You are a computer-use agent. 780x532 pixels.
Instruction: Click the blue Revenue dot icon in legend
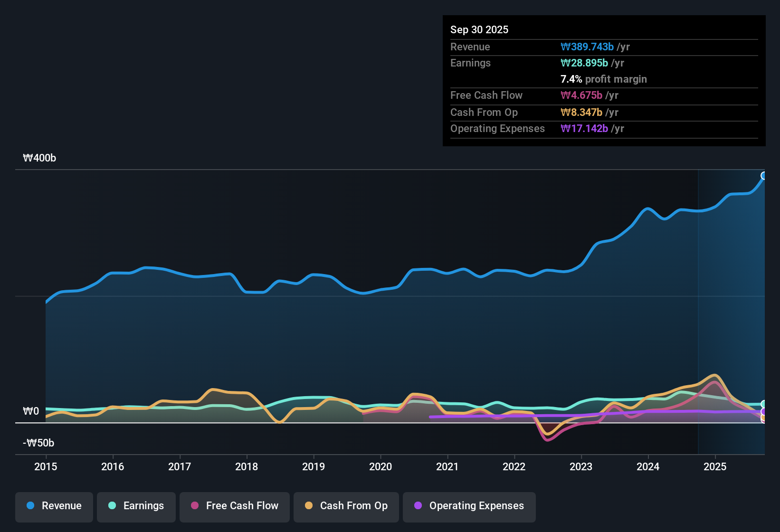(x=29, y=506)
